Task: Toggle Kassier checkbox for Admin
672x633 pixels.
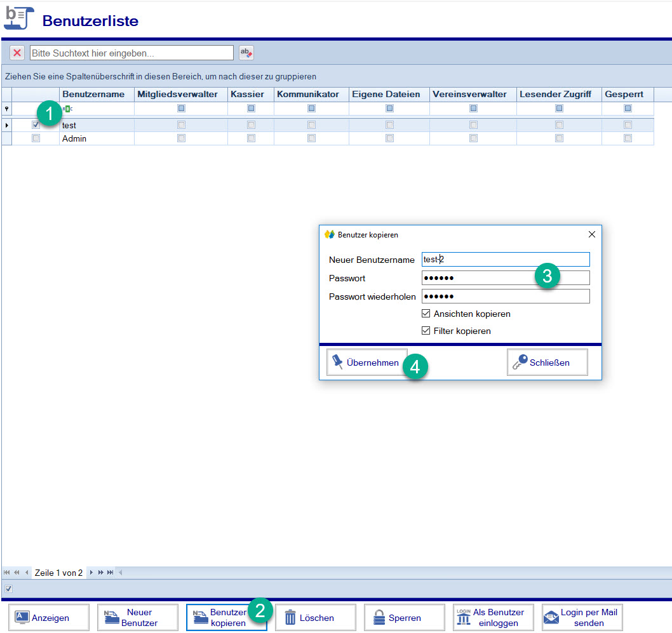Action: [251, 138]
